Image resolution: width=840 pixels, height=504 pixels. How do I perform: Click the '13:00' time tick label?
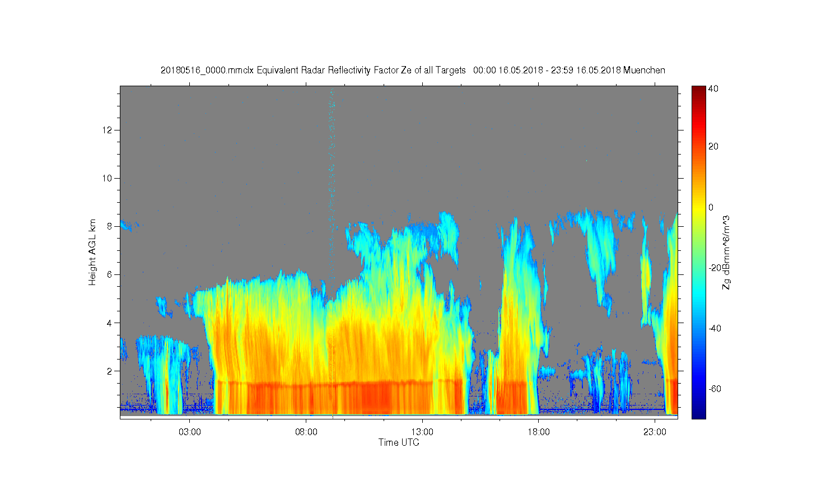pos(422,432)
